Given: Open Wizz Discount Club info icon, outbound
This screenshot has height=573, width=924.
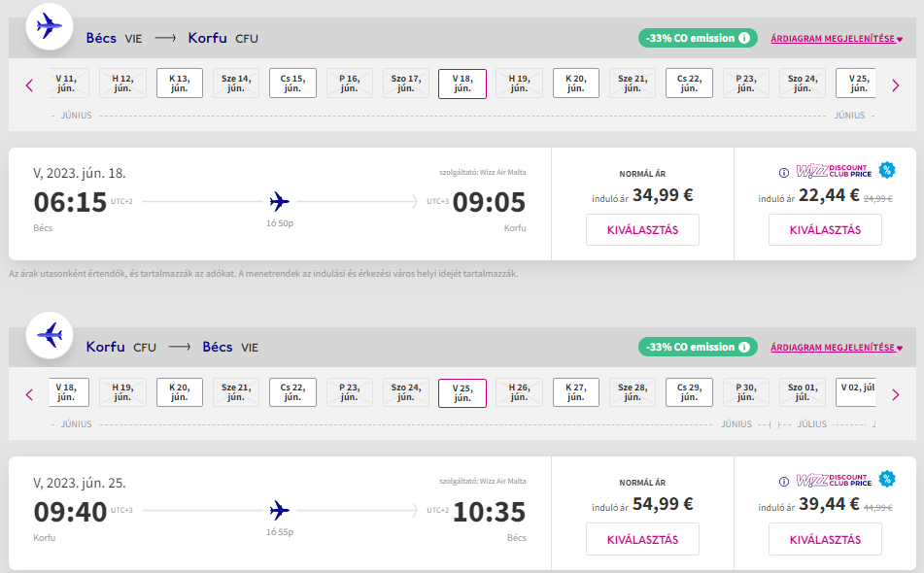Looking at the screenshot, I should [784, 173].
